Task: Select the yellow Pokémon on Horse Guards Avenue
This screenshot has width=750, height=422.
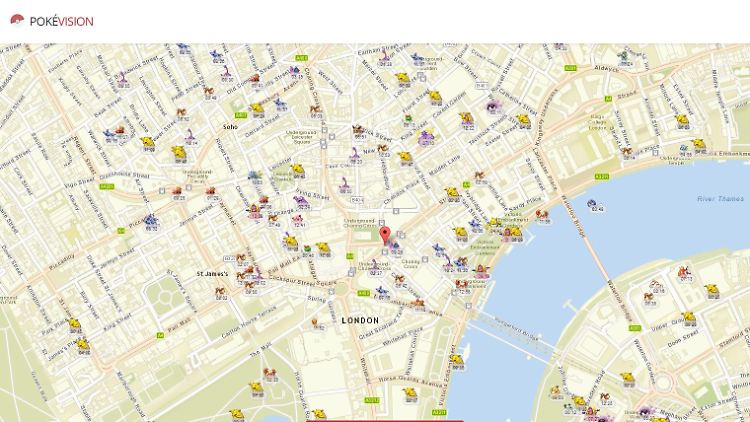Action: pos(410,393)
